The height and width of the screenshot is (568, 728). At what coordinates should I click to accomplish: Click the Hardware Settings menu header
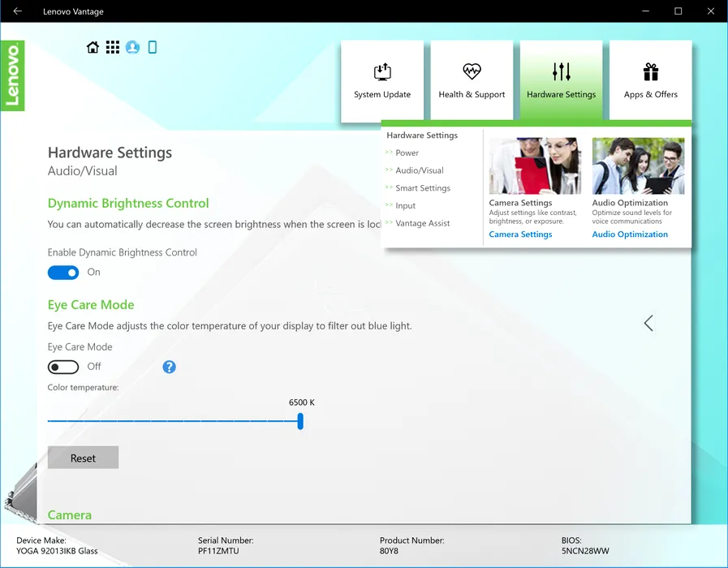pos(422,135)
